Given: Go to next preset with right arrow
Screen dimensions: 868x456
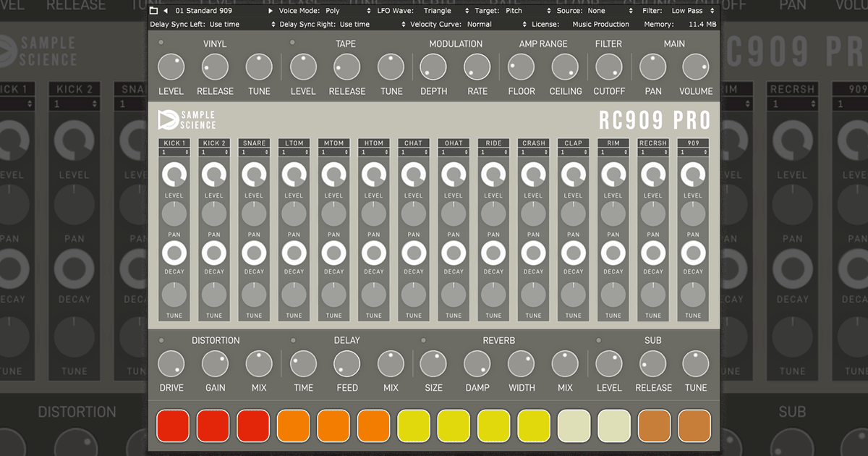Looking at the screenshot, I should pyautogui.click(x=271, y=11).
